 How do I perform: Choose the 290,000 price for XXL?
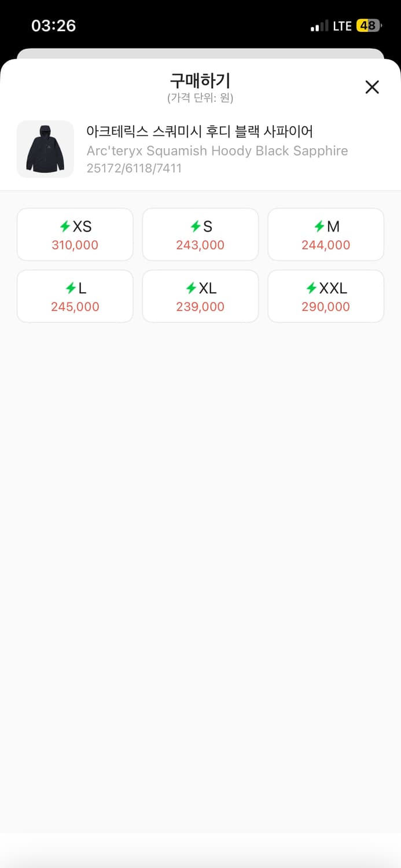point(326,307)
